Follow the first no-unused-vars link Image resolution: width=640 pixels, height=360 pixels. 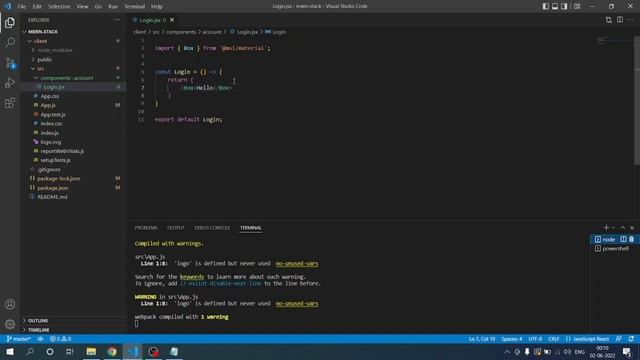point(297,264)
